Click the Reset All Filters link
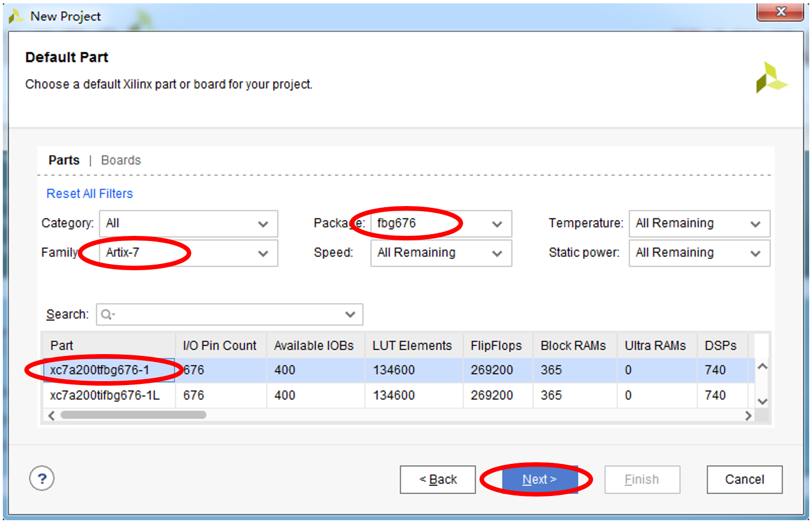The height and width of the screenshot is (523, 812). pyautogui.click(x=89, y=194)
